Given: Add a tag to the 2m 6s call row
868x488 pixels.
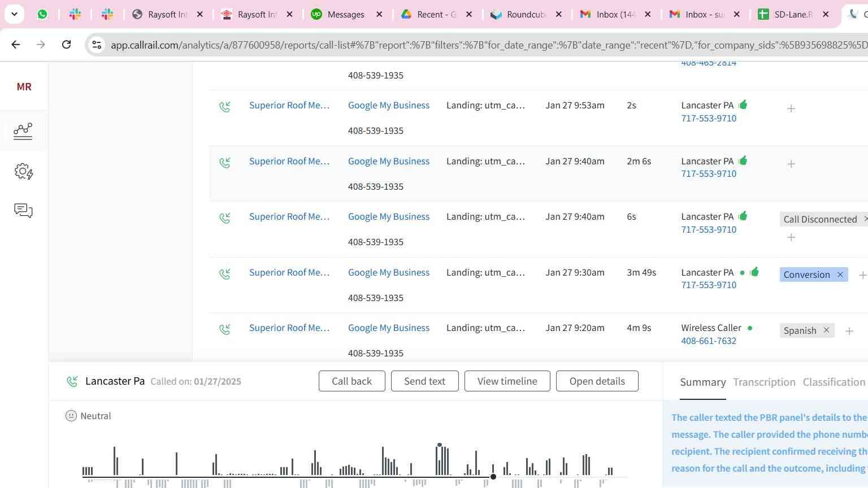Looking at the screenshot, I should point(791,164).
